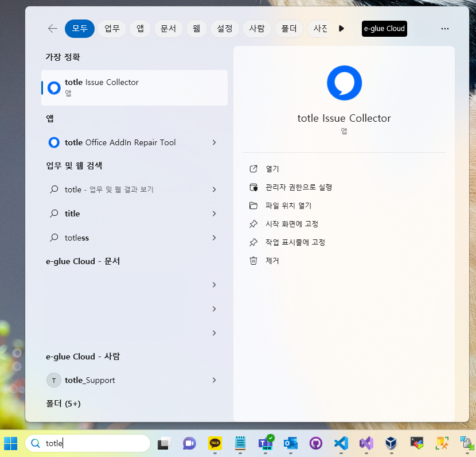The height and width of the screenshot is (457, 476).
Task: Open Task View from the taskbar
Action: click(x=164, y=443)
